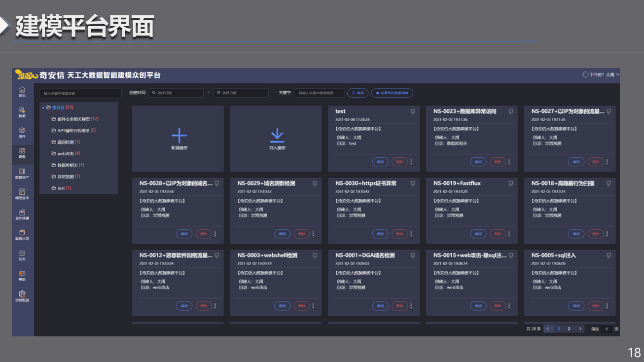Click pin icon on NS-0030+https证书异常 card

pyautogui.click(x=413, y=183)
